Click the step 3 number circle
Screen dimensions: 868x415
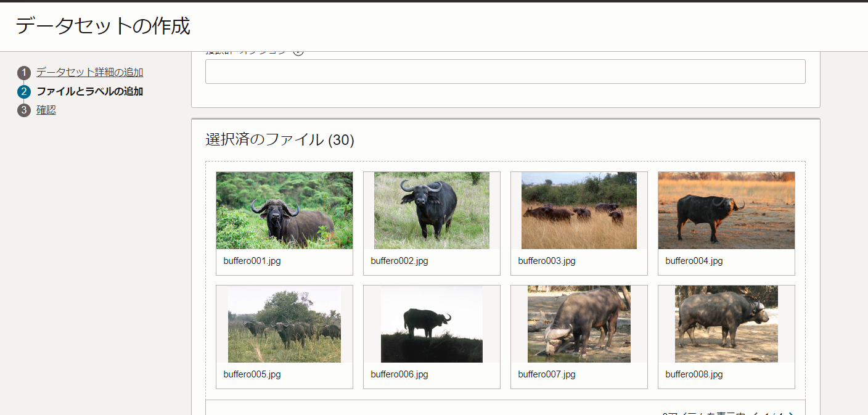(24, 110)
